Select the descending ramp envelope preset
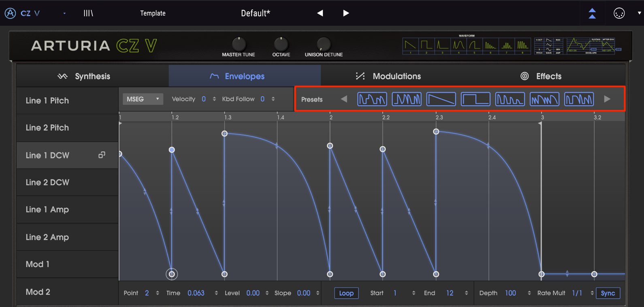This screenshot has width=644, height=307. (441, 99)
